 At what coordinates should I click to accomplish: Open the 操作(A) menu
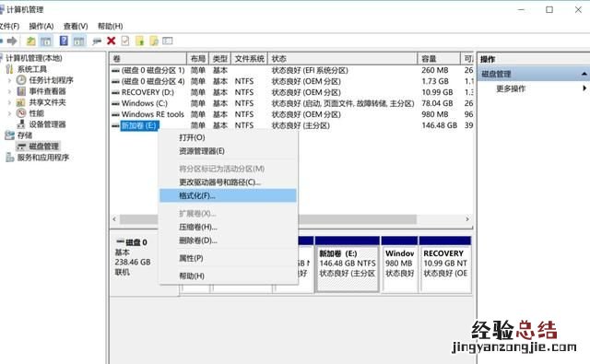pyautogui.click(x=41, y=26)
